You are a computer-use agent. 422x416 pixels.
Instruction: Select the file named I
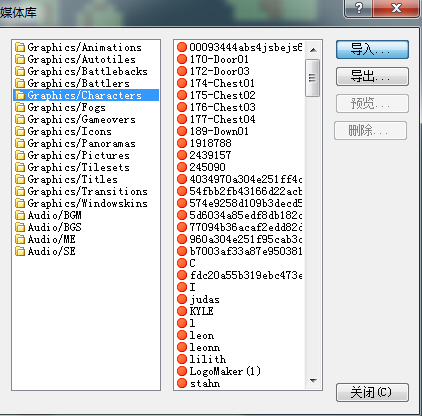tap(192, 287)
